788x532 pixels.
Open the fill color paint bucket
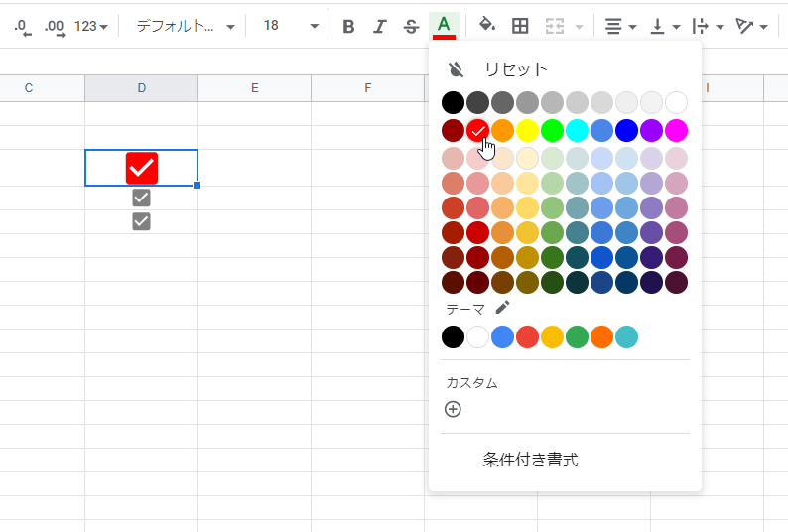click(x=487, y=25)
